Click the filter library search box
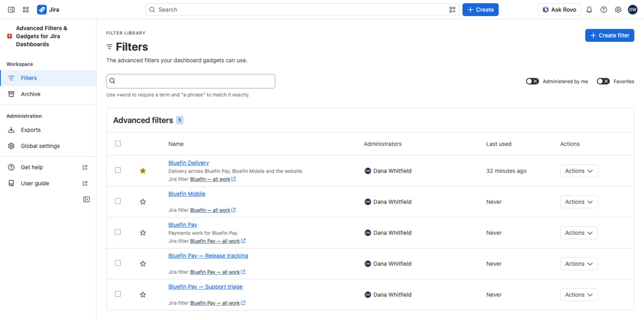644x320 pixels. click(x=191, y=81)
